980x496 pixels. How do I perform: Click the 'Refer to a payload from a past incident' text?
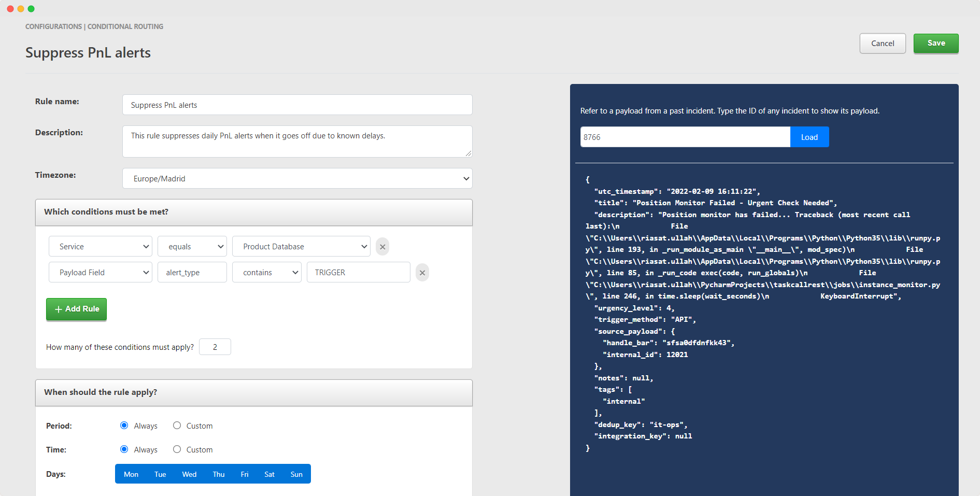(x=730, y=111)
